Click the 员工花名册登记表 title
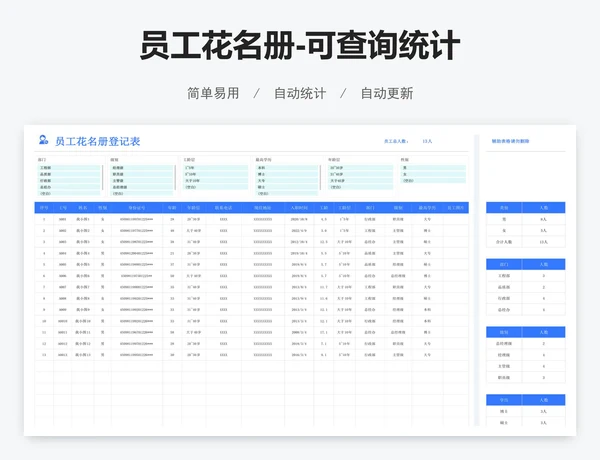Viewport: 600px width, 460px height. tap(98, 142)
